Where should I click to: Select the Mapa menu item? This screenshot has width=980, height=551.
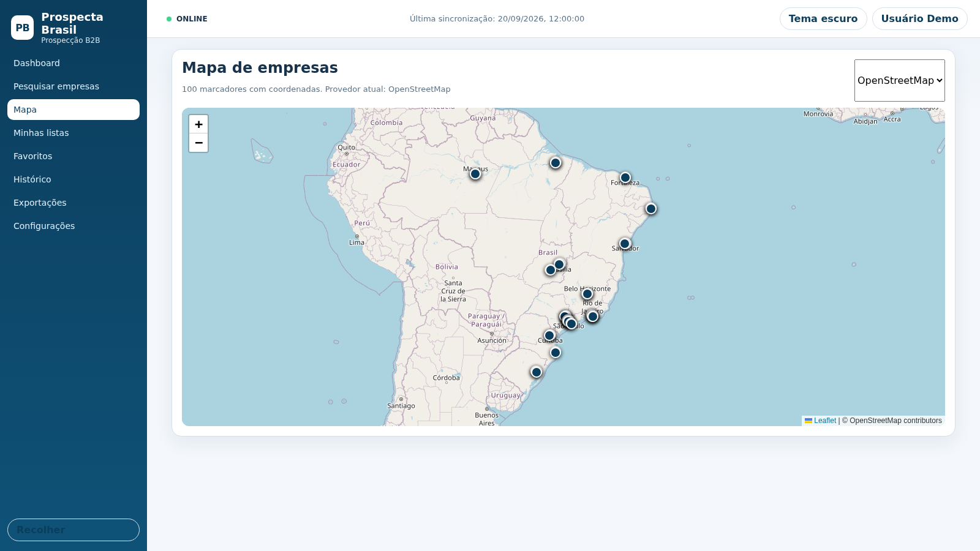[73, 110]
